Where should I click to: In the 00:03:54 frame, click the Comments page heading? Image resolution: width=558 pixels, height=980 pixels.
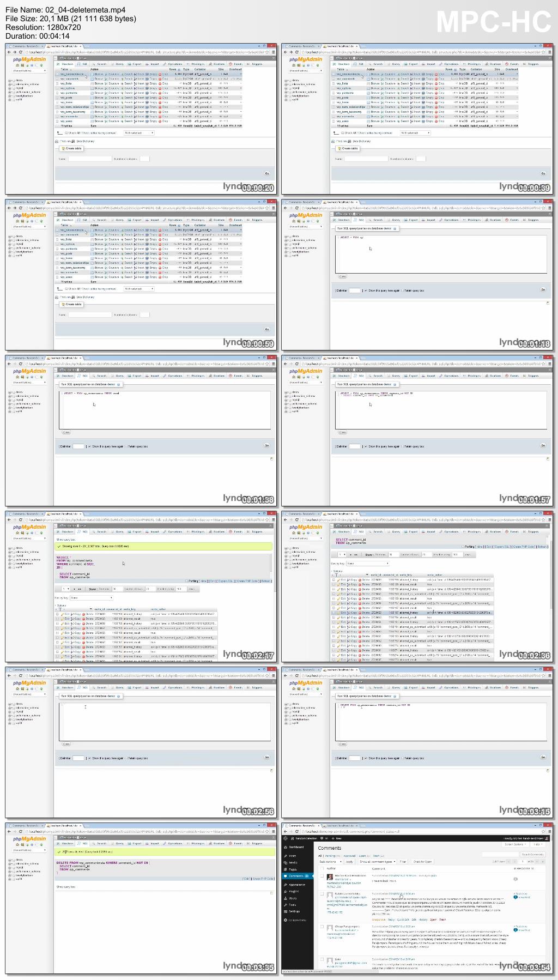329,848
